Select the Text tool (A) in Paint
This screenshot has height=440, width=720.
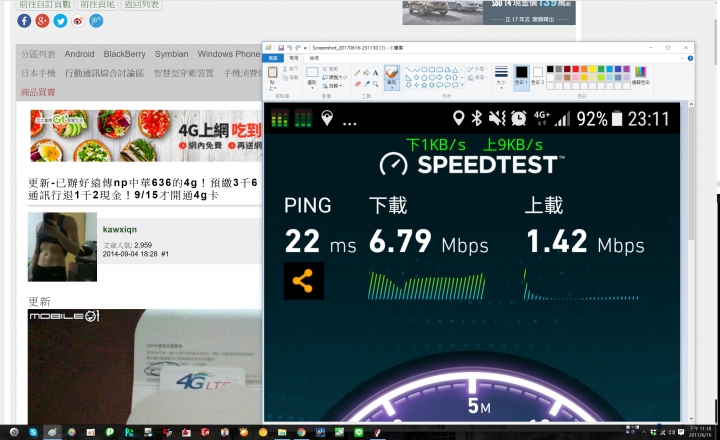point(375,73)
